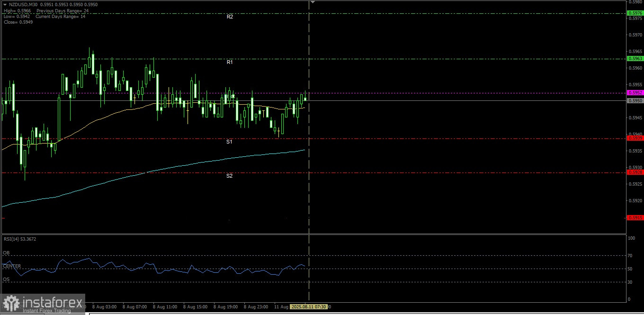Click the 0.5935 price axis label
644x315 pixels.
click(635, 151)
